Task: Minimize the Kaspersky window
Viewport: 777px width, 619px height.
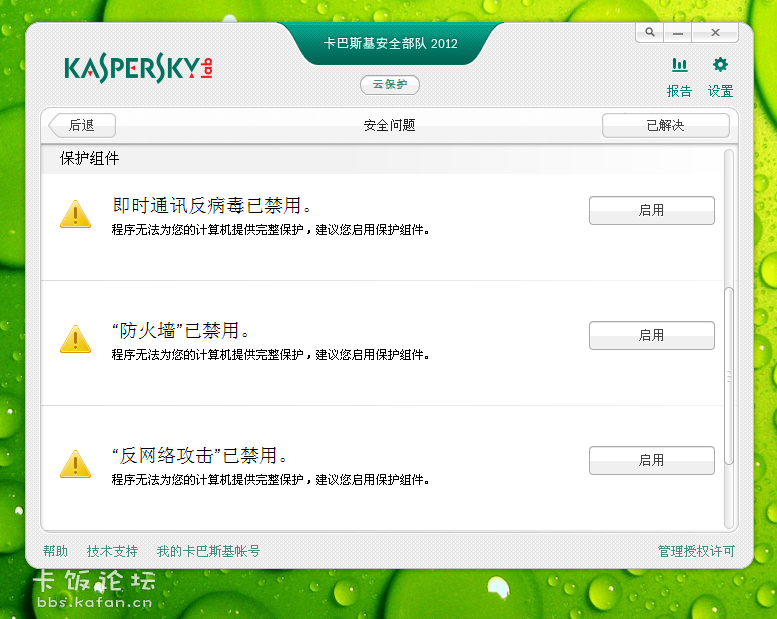Action: (678, 32)
